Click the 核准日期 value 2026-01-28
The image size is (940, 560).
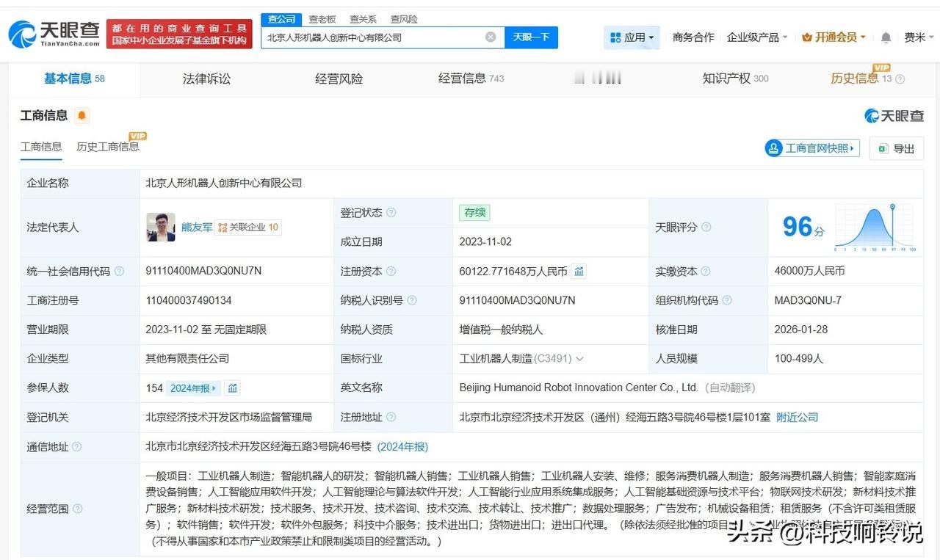coord(800,330)
